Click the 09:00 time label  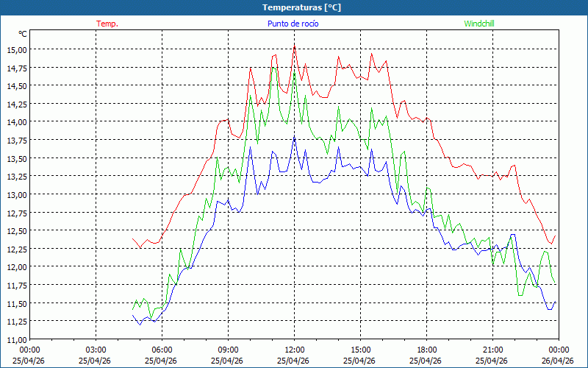[x=228, y=350]
